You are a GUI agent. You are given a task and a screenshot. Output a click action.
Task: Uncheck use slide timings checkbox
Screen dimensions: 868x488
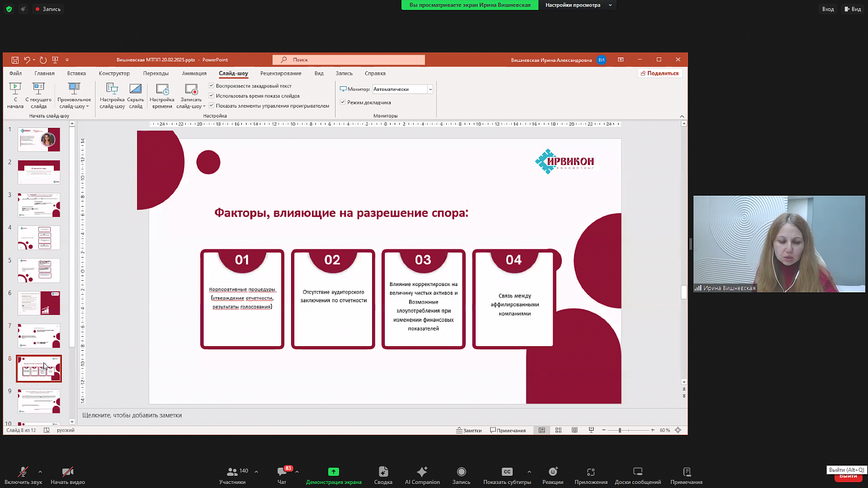[212, 96]
